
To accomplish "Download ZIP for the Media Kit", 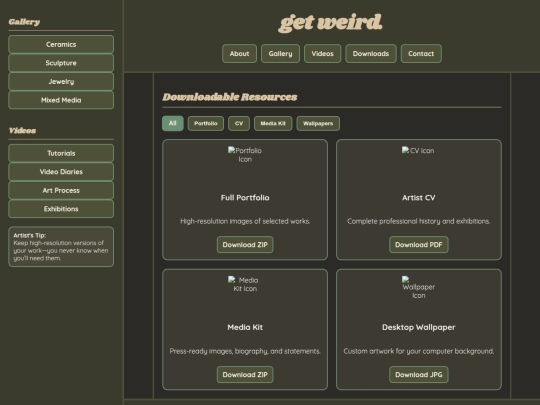I will 245,375.
